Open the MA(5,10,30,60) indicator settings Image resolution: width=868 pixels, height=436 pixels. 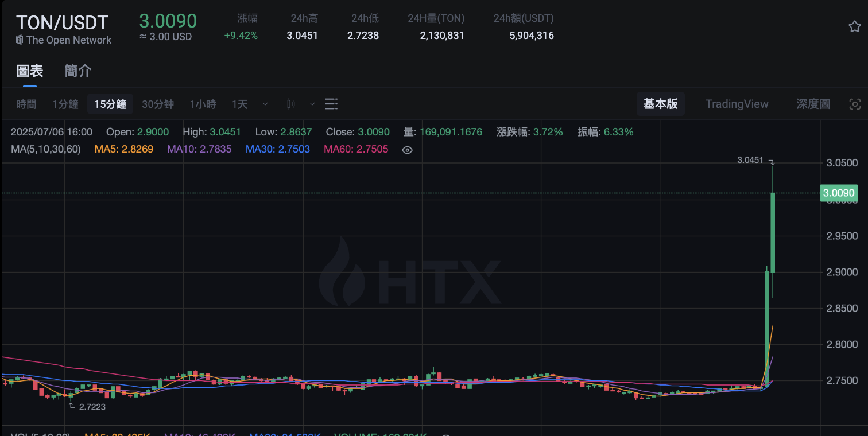tap(46, 149)
